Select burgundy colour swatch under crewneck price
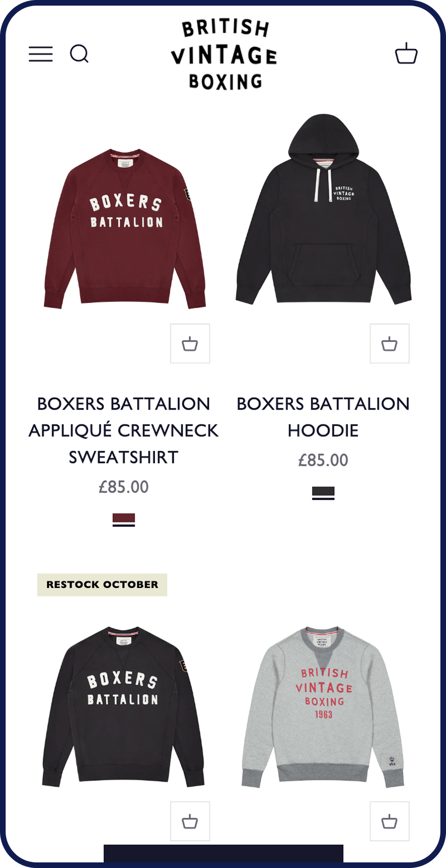The height and width of the screenshot is (868, 446). 124,520
